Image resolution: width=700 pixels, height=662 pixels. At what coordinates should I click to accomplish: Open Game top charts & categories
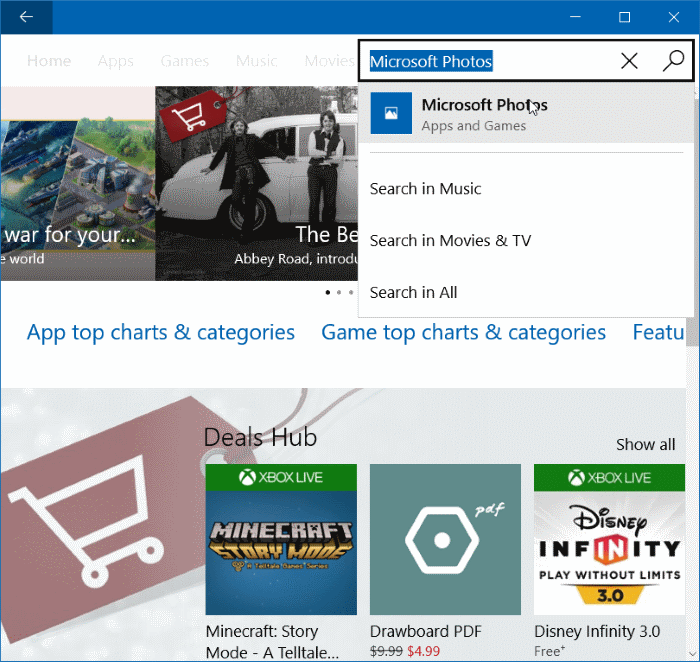pos(463,333)
